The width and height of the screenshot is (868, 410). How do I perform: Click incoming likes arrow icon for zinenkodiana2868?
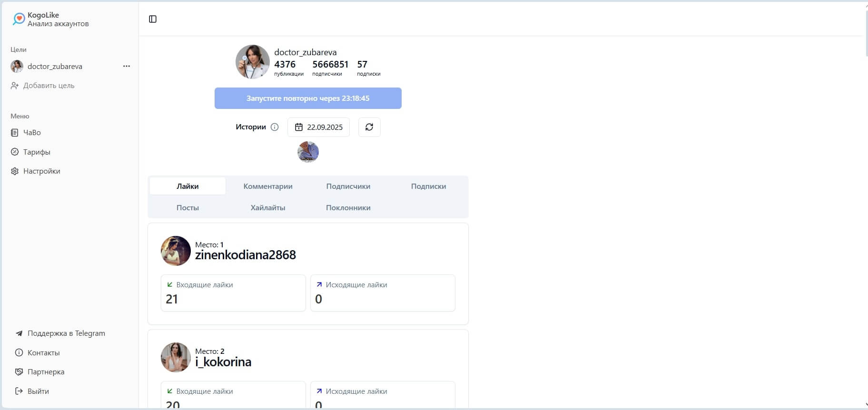click(x=170, y=284)
